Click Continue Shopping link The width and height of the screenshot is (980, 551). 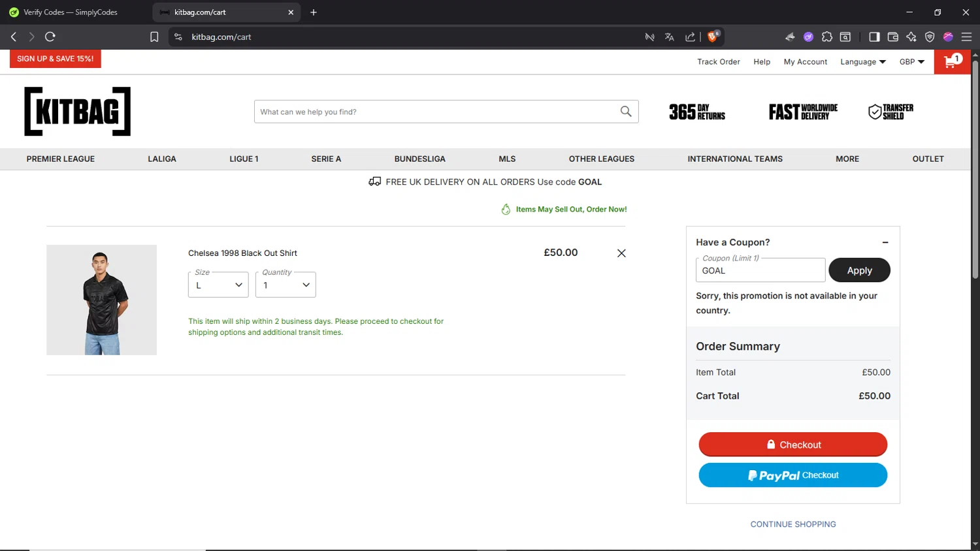click(x=793, y=524)
